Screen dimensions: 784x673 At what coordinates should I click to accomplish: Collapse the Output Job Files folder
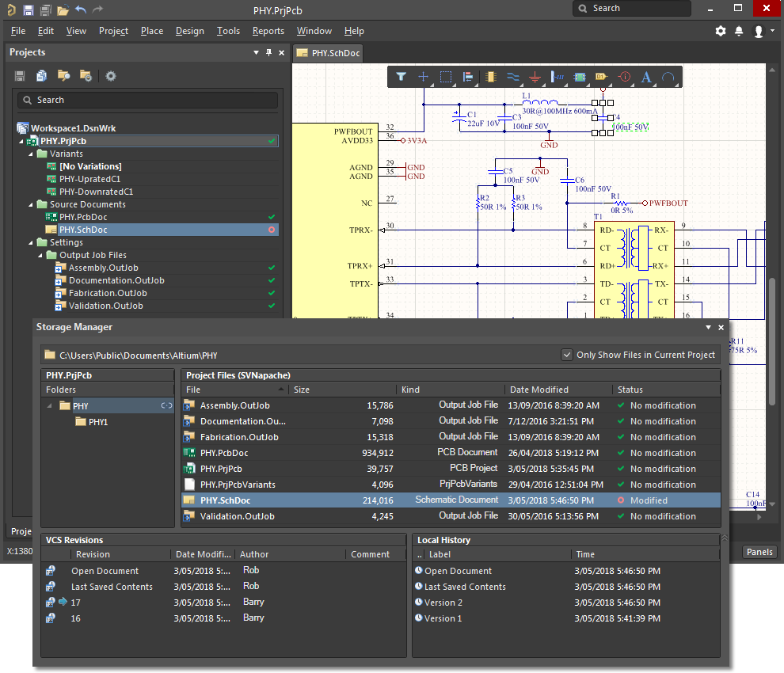click(x=40, y=255)
